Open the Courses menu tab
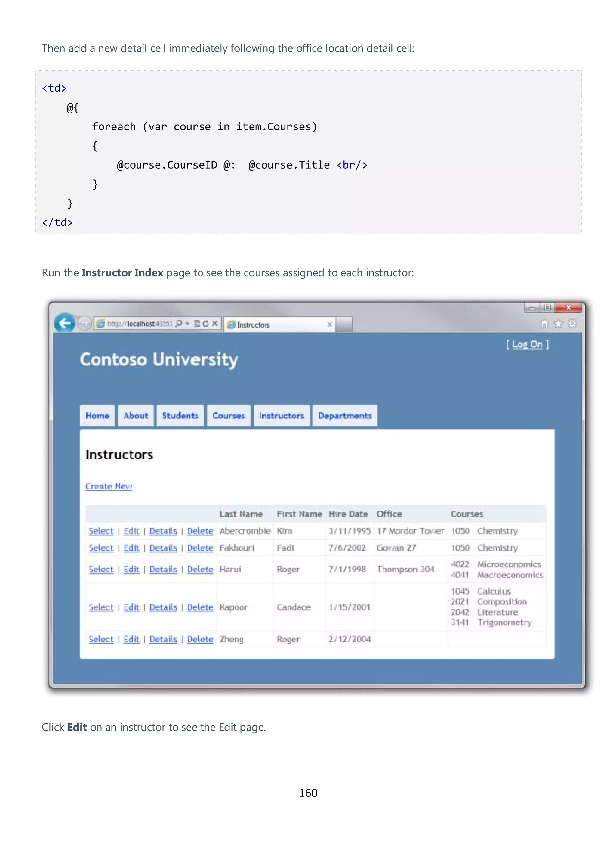616x860 pixels. point(229,416)
